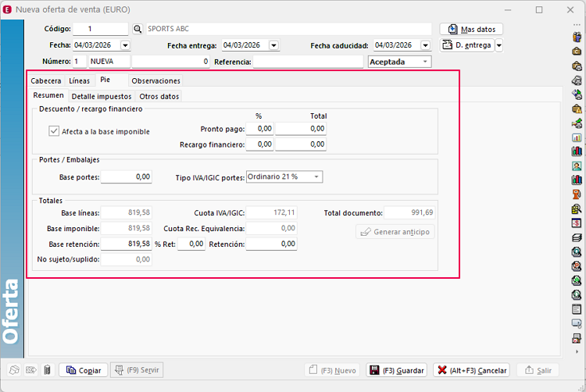Viewport: 586px width, 392px height.
Task: Switch to the Cabecera tab
Action: (x=46, y=80)
